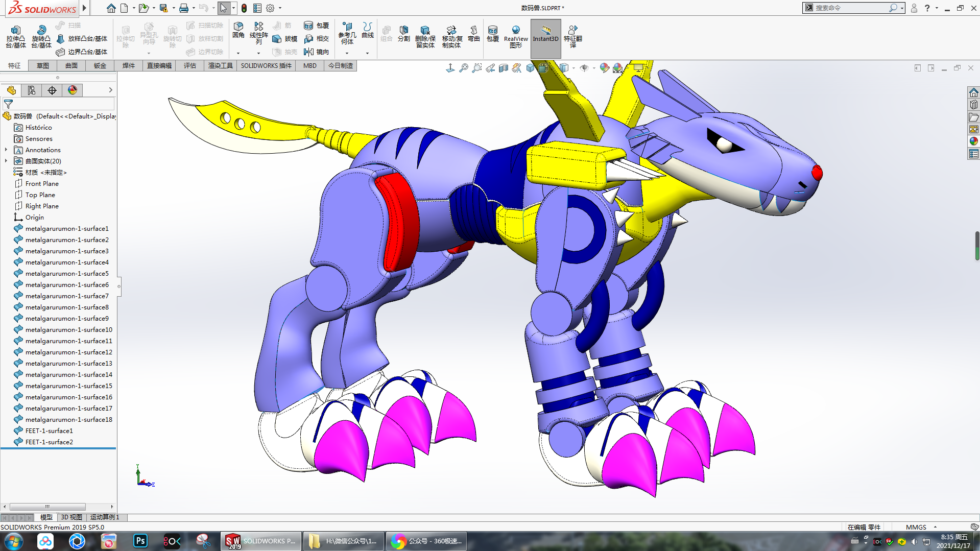Click the Zoom to Fit icon
This screenshot has height=551, width=980.
tap(464, 68)
